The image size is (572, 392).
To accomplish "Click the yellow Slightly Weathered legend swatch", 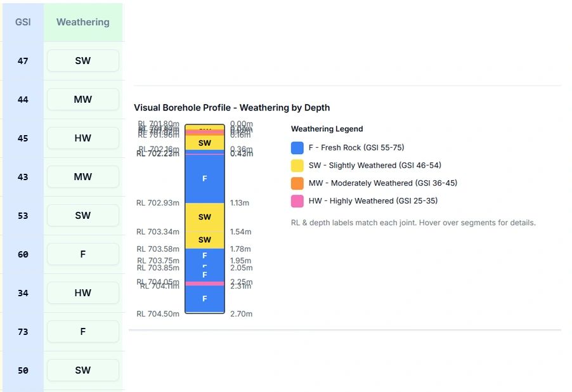I will tap(297, 166).
